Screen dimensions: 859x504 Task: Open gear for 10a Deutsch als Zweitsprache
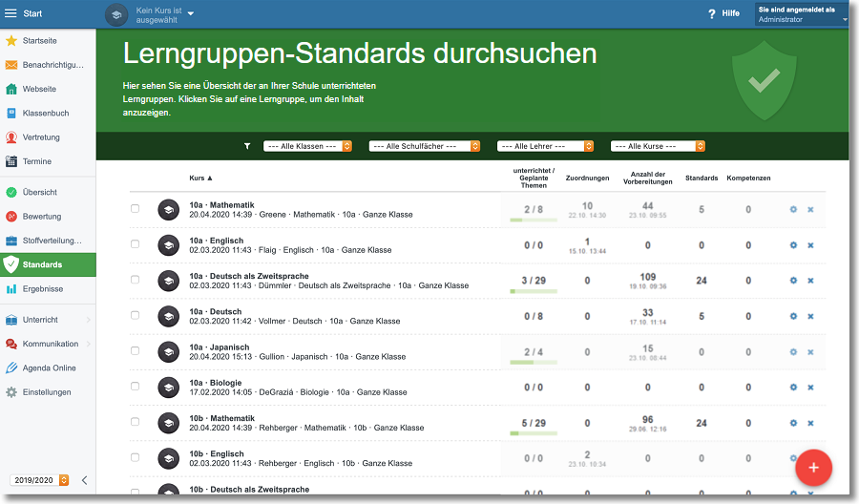pos(793,281)
